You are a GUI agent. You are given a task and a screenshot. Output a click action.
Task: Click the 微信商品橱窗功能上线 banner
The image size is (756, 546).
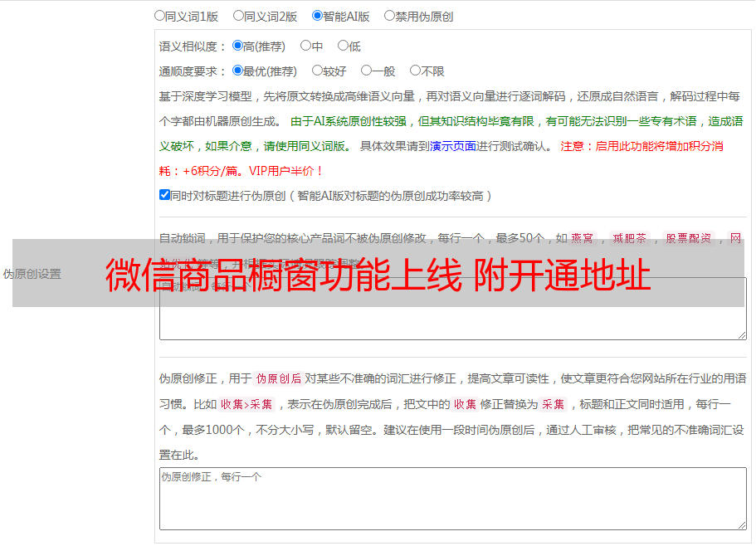tap(378, 273)
